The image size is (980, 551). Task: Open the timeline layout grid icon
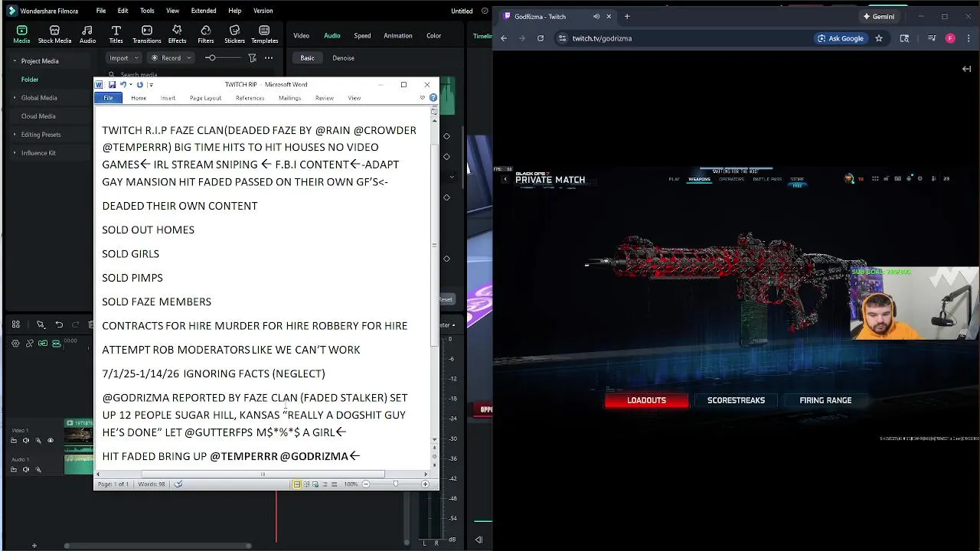click(15, 324)
